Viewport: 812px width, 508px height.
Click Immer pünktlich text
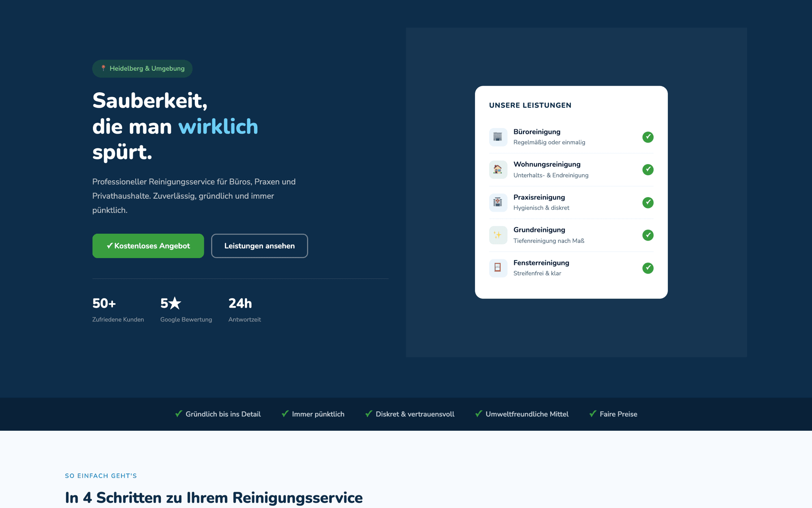pyautogui.click(x=318, y=414)
